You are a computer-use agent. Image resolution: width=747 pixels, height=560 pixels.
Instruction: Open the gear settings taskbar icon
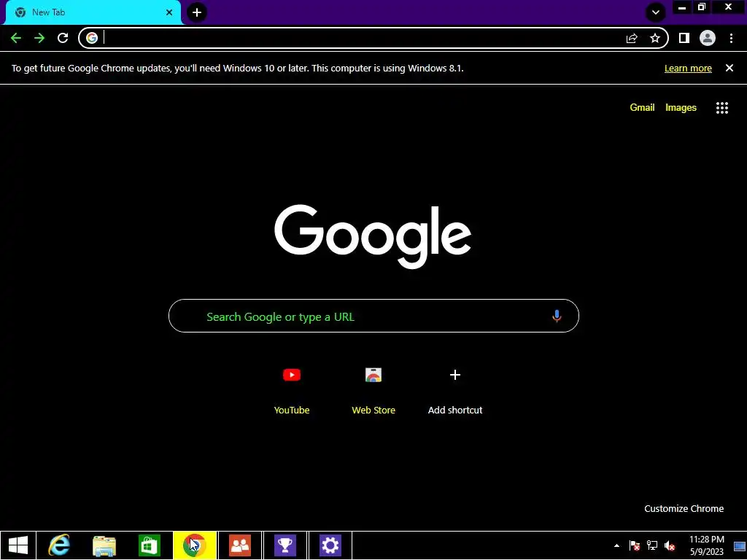(x=330, y=545)
